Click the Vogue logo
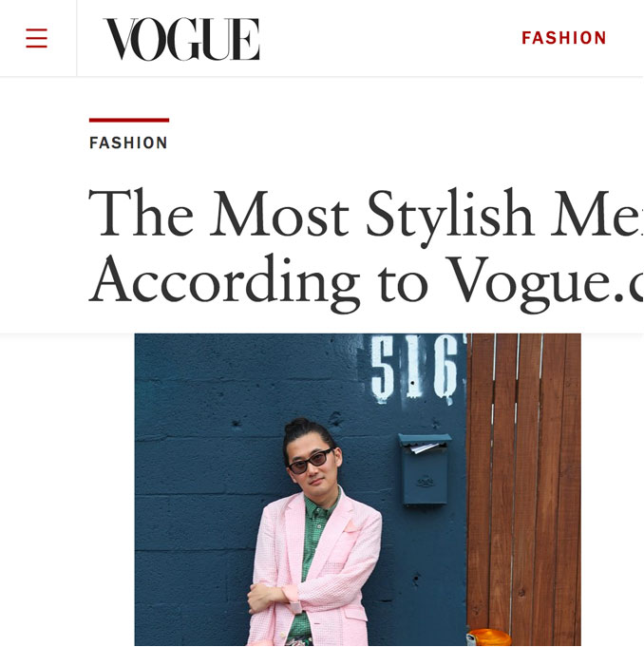This screenshot has height=647, width=644. click(181, 39)
